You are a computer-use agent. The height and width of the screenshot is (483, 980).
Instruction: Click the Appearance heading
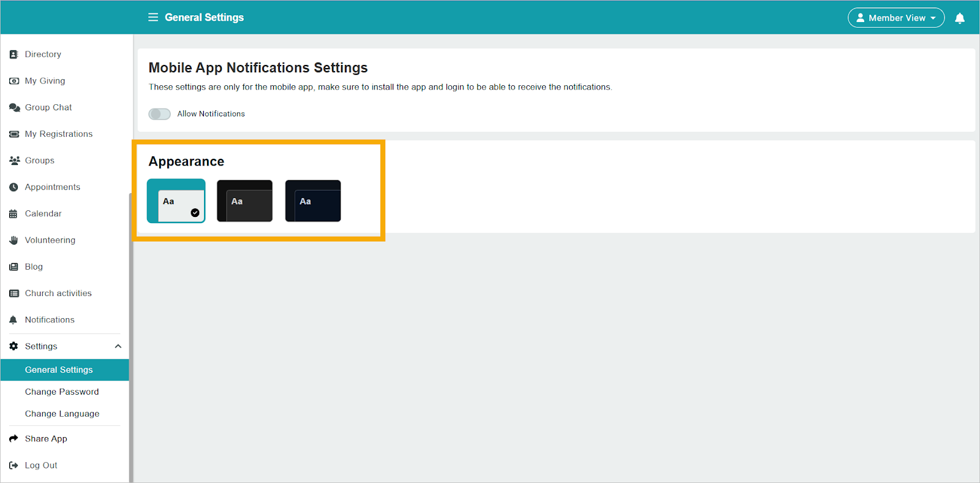187,161
